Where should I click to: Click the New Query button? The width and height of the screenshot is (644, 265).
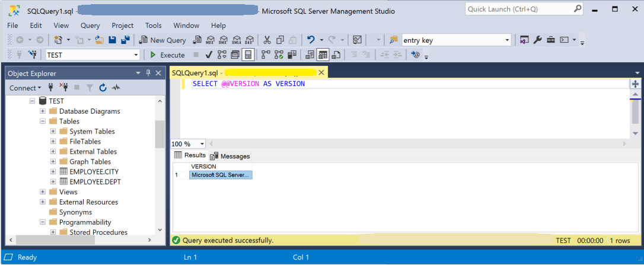[162, 40]
